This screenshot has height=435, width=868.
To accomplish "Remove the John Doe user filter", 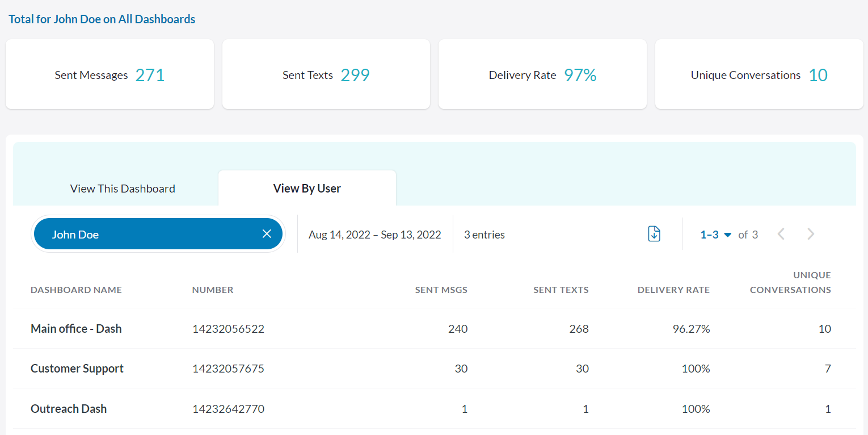I will (267, 234).
